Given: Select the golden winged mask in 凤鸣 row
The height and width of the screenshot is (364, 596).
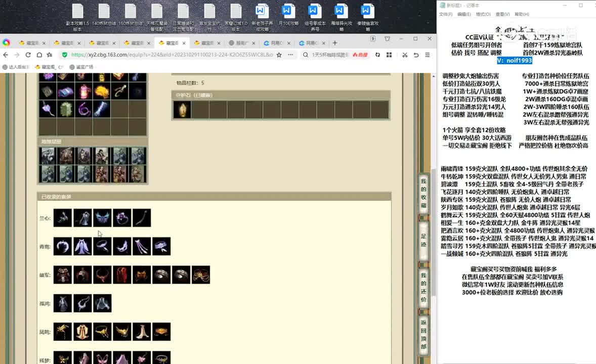Looking at the screenshot, I should 122,332.
